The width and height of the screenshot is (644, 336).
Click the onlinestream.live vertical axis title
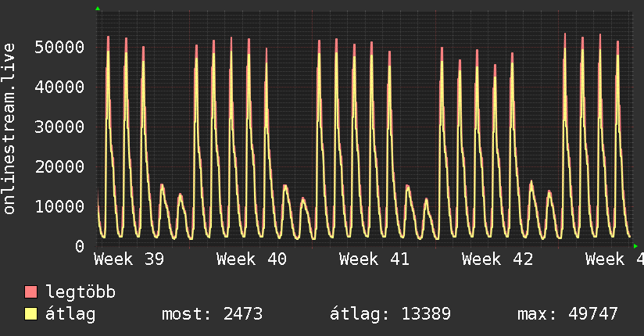[x=9, y=129]
